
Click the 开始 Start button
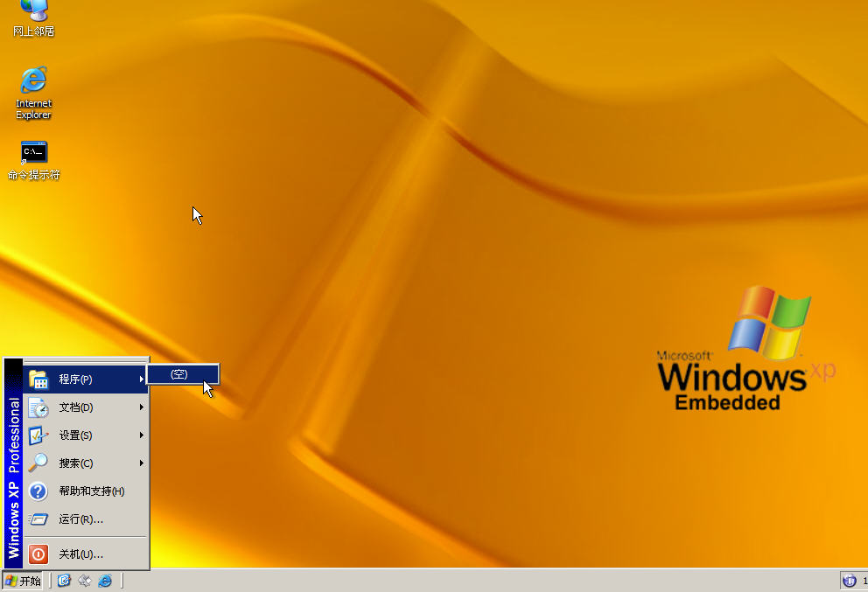tap(23, 581)
